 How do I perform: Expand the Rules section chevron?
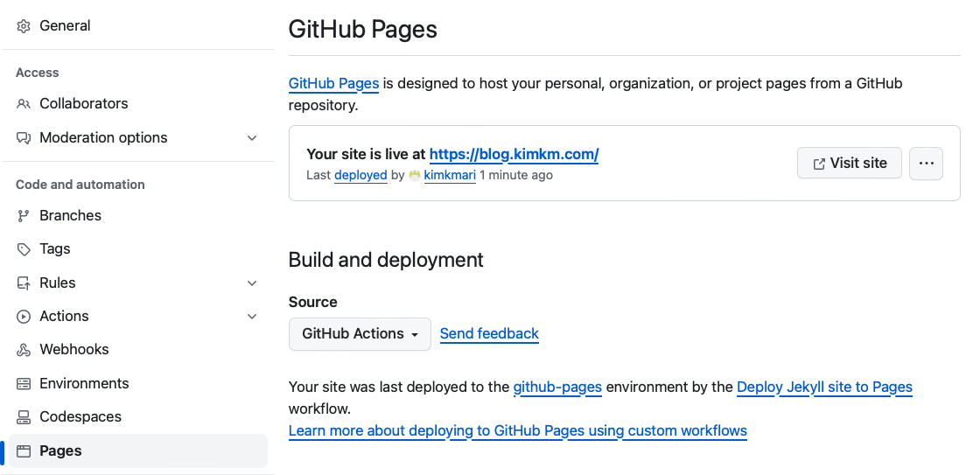(252, 283)
